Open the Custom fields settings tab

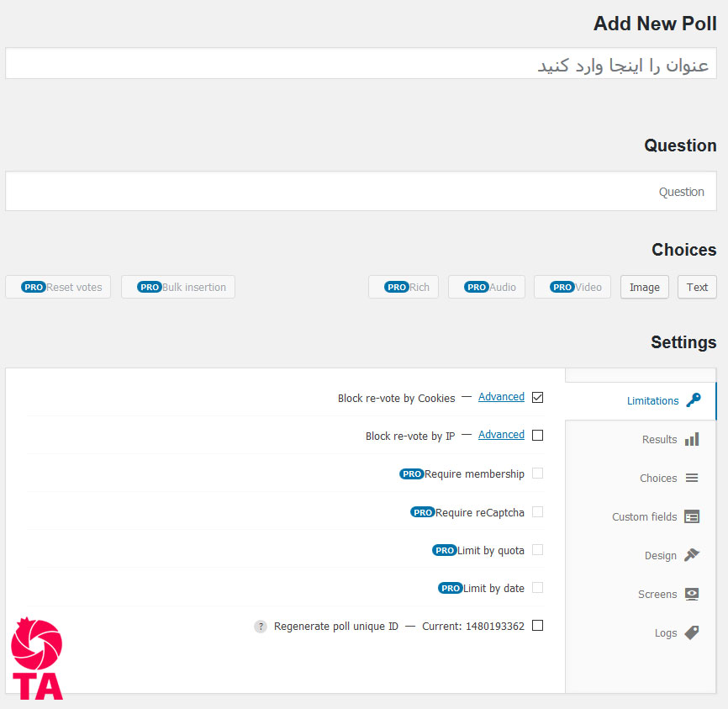(x=644, y=516)
